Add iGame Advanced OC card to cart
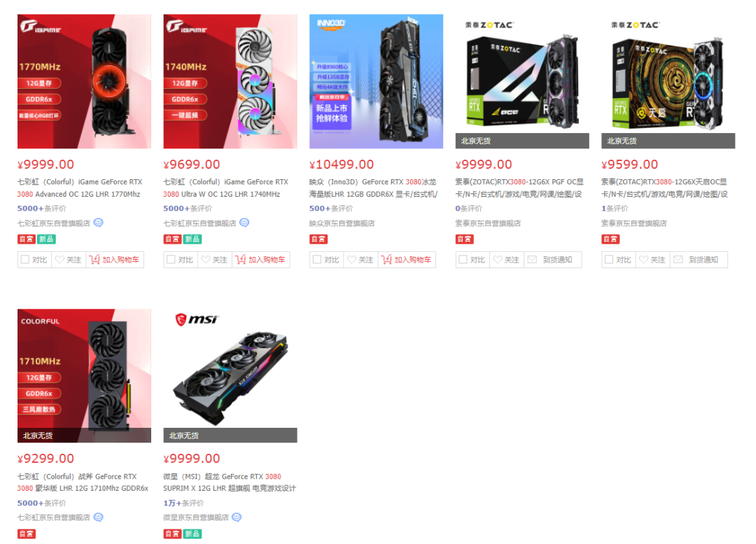Image resolution: width=756 pixels, height=544 pixels. coord(115,260)
